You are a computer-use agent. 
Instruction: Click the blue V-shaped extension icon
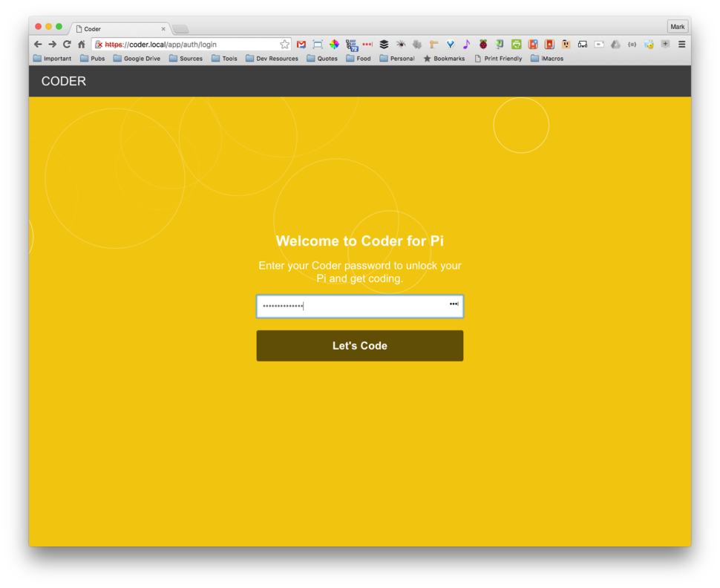pos(451,45)
